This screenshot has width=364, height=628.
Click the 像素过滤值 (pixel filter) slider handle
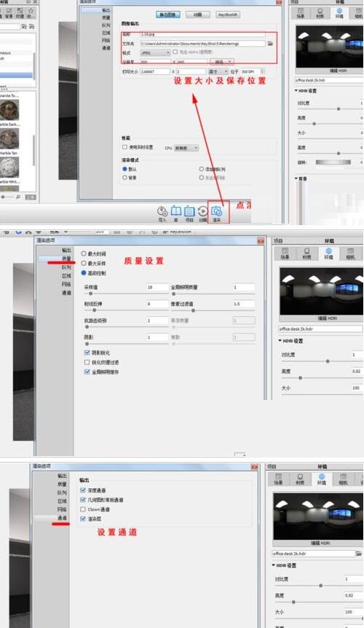click(193, 310)
